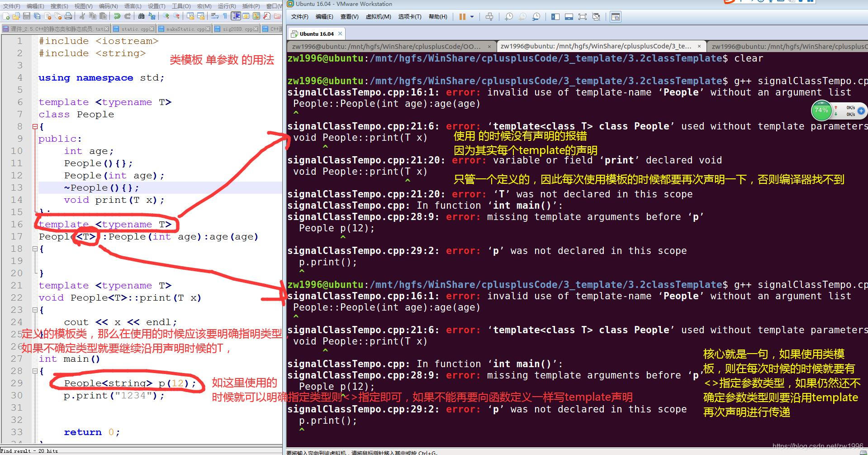This screenshot has height=455, width=868.
Task: Click the Save All icon in Notepad++
Action: 37,16
